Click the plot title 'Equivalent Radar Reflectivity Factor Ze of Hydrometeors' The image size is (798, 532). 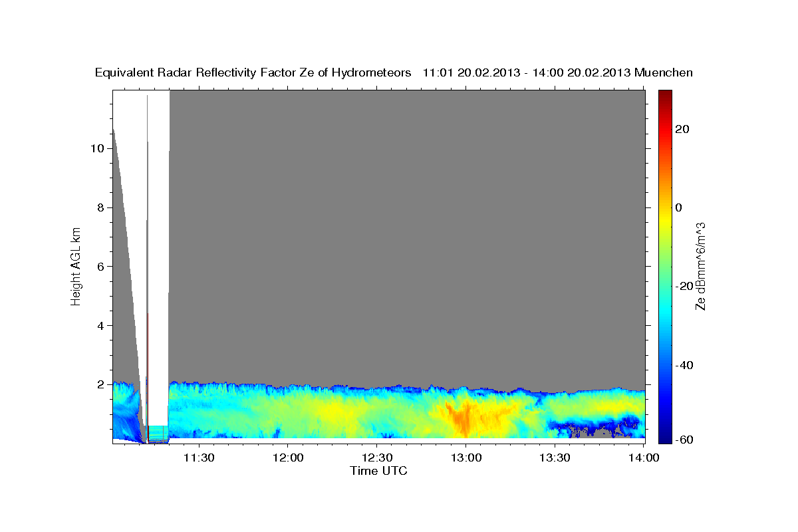pos(253,72)
